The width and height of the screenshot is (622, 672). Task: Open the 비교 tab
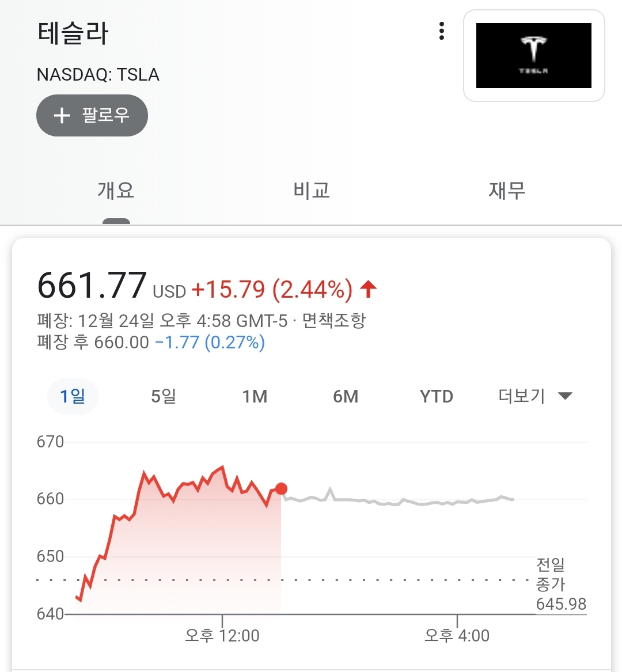(311, 190)
